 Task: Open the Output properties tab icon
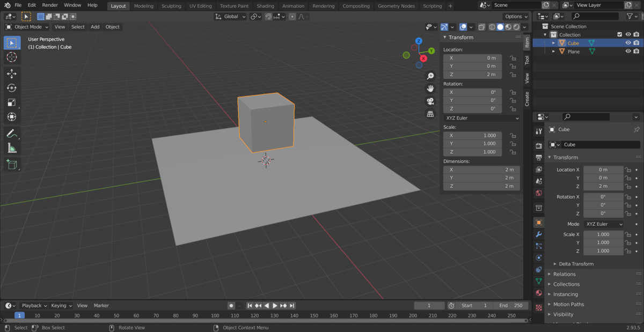(x=539, y=158)
